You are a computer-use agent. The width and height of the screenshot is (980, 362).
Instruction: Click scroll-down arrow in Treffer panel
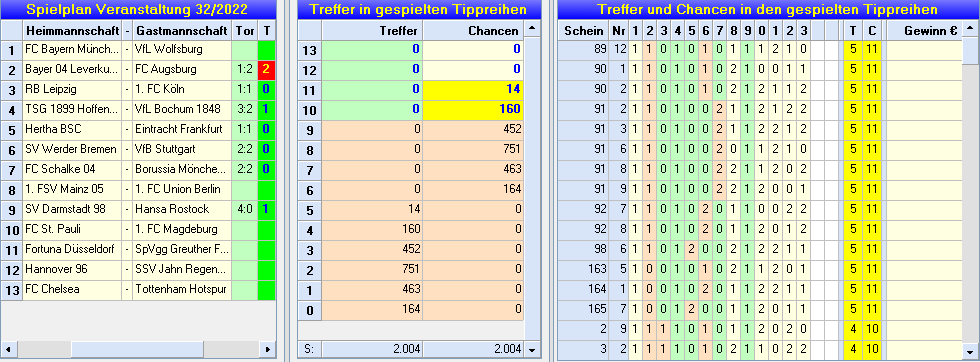(x=532, y=349)
